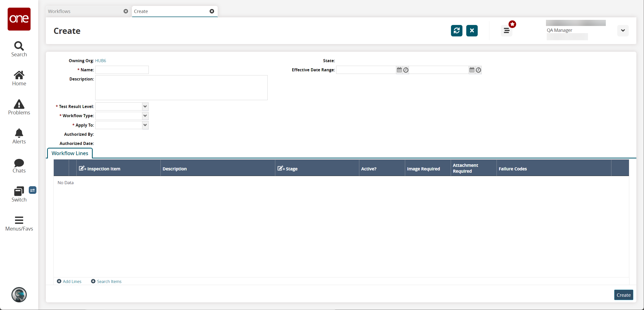Expand the Apply To dropdown
Image resolution: width=644 pixels, height=310 pixels.
click(x=145, y=125)
